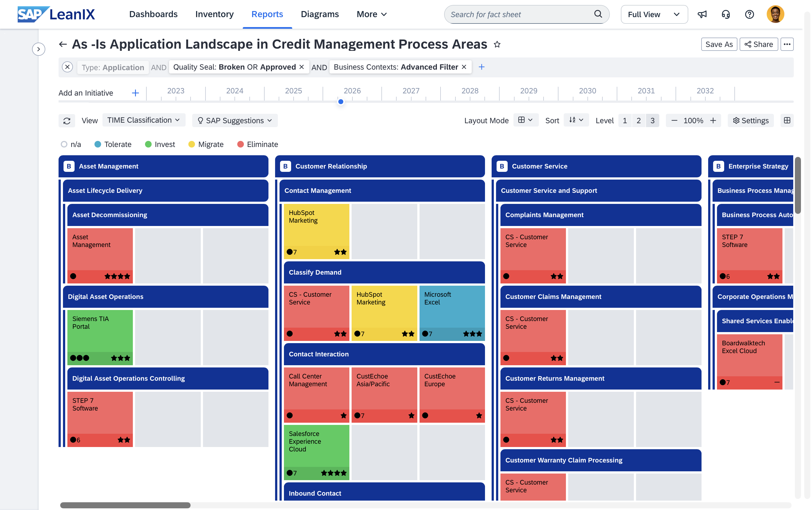Open the SAP Suggestions dropdown
The image size is (812, 510).
235,120
